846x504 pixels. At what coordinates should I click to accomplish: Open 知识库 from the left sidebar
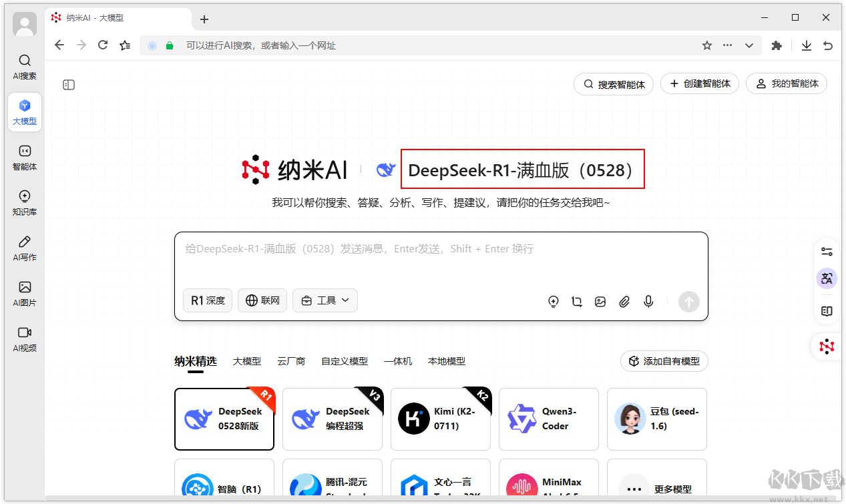pos(24,200)
